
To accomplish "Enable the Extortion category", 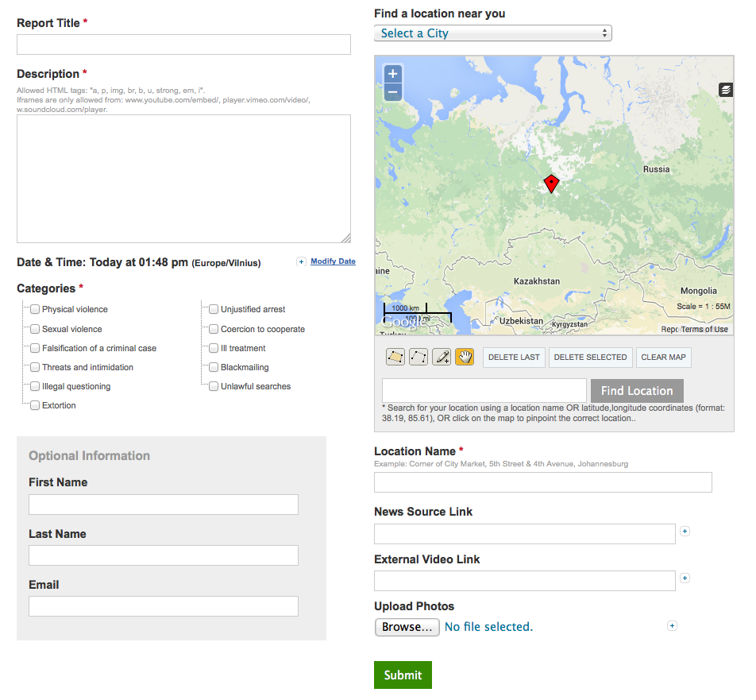I will pos(35,405).
